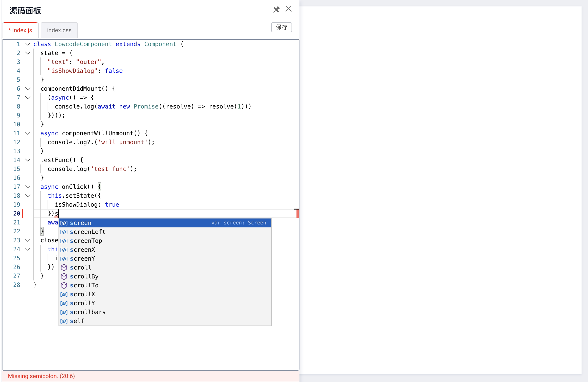Click the 保存 save button
Screen dimensions: 588x382
pos(281,27)
